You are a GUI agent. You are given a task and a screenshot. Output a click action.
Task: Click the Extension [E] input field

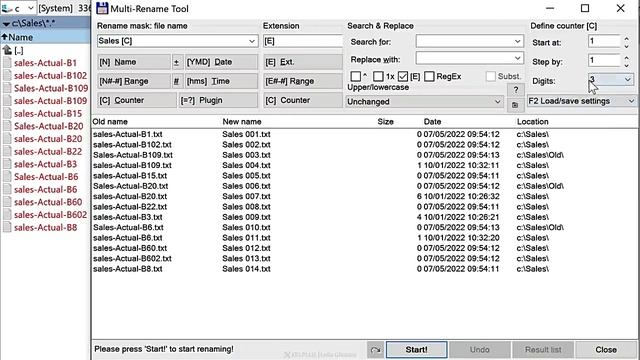[303, 41]
